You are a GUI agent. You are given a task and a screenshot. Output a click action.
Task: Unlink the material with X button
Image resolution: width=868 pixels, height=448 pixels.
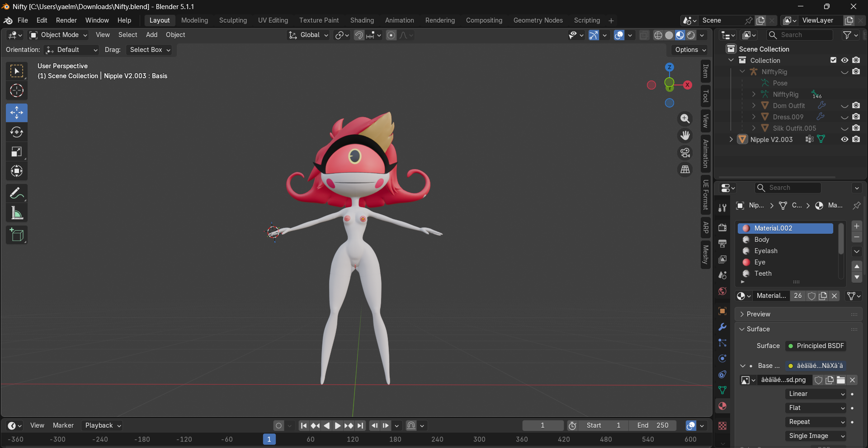tap(835, 296)
